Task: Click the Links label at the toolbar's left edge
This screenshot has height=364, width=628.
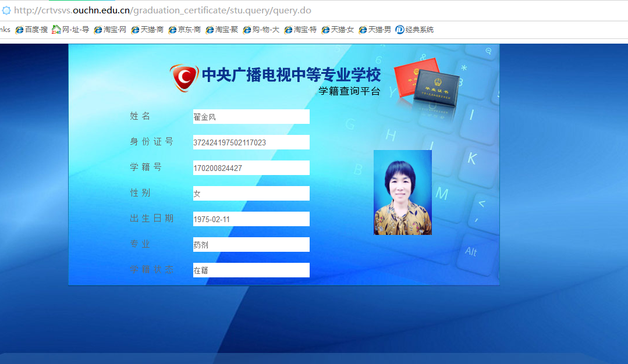Action: point(5,29)
